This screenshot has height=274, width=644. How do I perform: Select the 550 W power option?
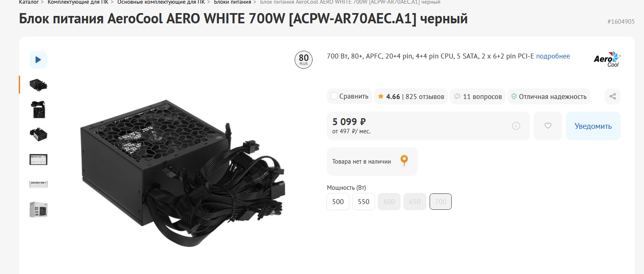point(364,202)
